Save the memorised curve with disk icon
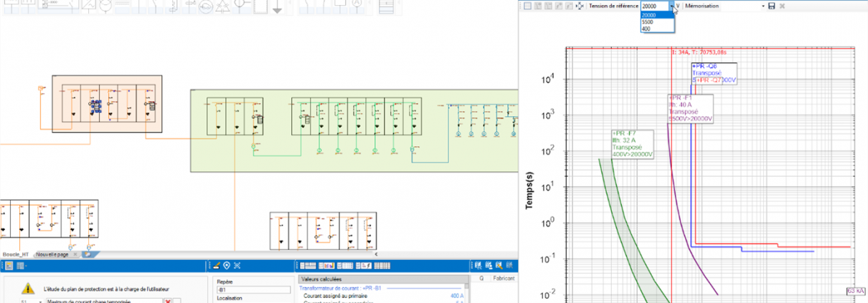This screenshot has height=303, width=868. pyautogui.click(x=772, y=6)
